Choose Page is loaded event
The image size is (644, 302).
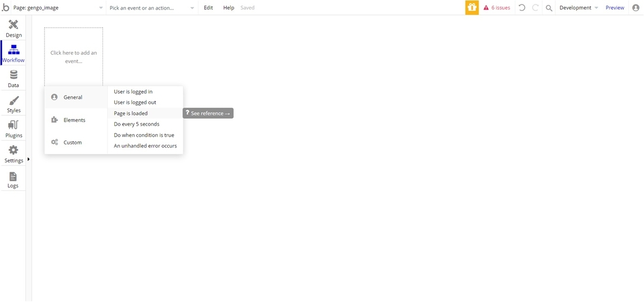coord(145,113)
